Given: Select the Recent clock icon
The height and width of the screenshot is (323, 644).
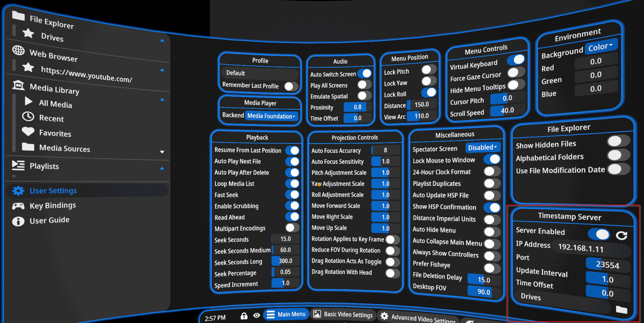Looking at the screenshot, I should (28, 116).
